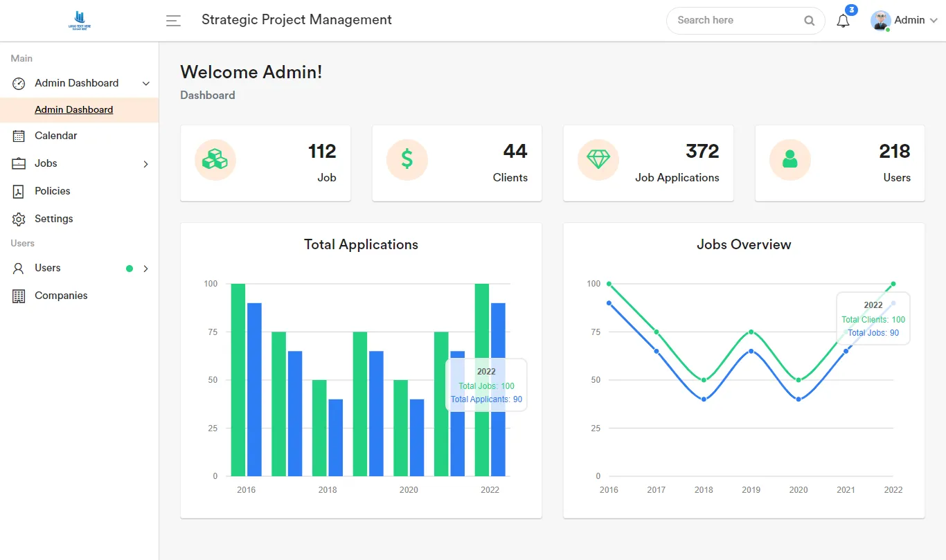946x560 pixels.
Task: Click the 218 Users count
Action: [x=895, y=151]
